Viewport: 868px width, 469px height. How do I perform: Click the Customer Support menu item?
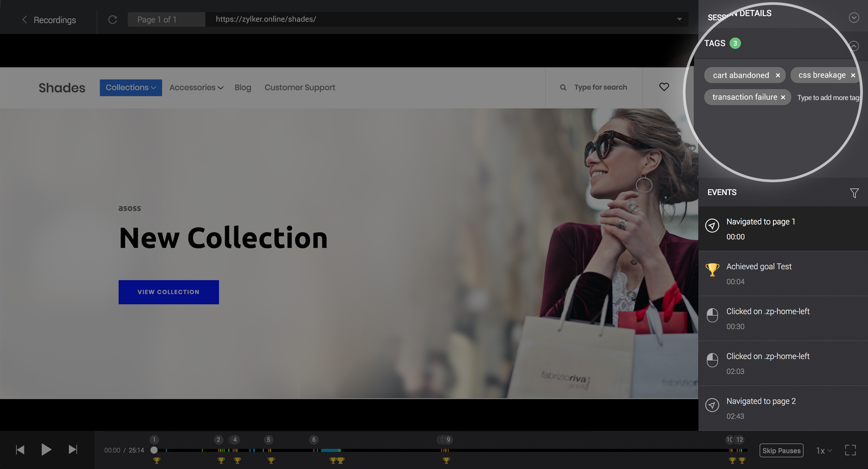[299, 87]
